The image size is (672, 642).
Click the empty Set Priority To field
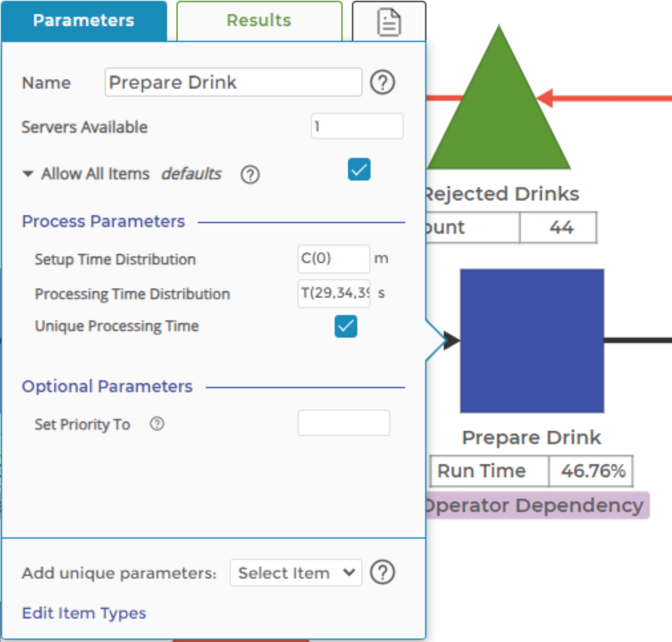[343, 423]
